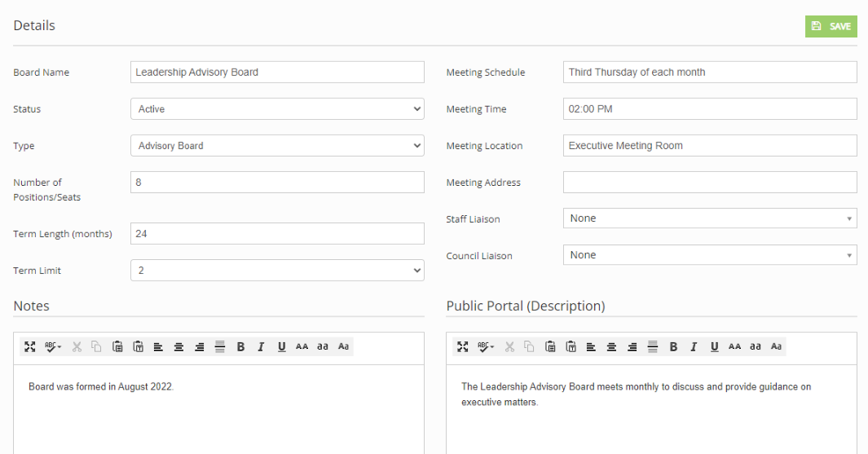868x454 pixels.
Task: Open spell check in Public Portal editor
Action: pos(486,346)
